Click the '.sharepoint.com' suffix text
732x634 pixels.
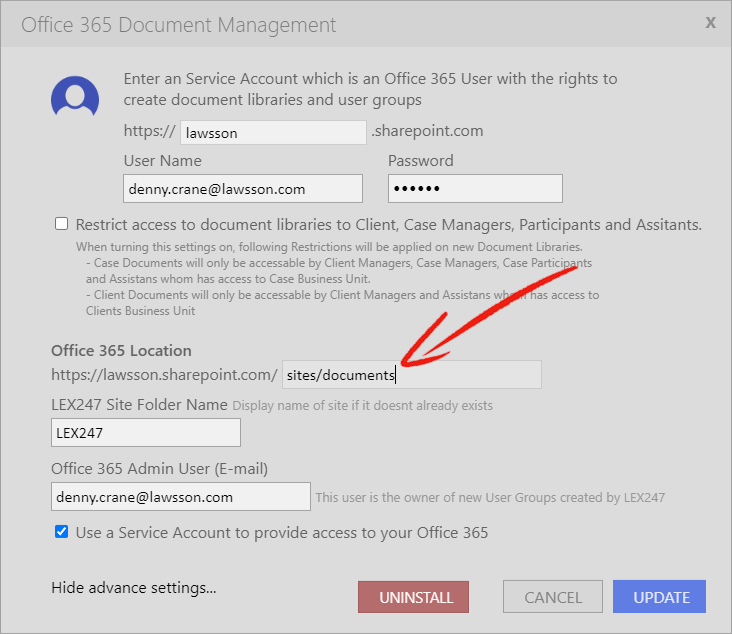(427, 131)
